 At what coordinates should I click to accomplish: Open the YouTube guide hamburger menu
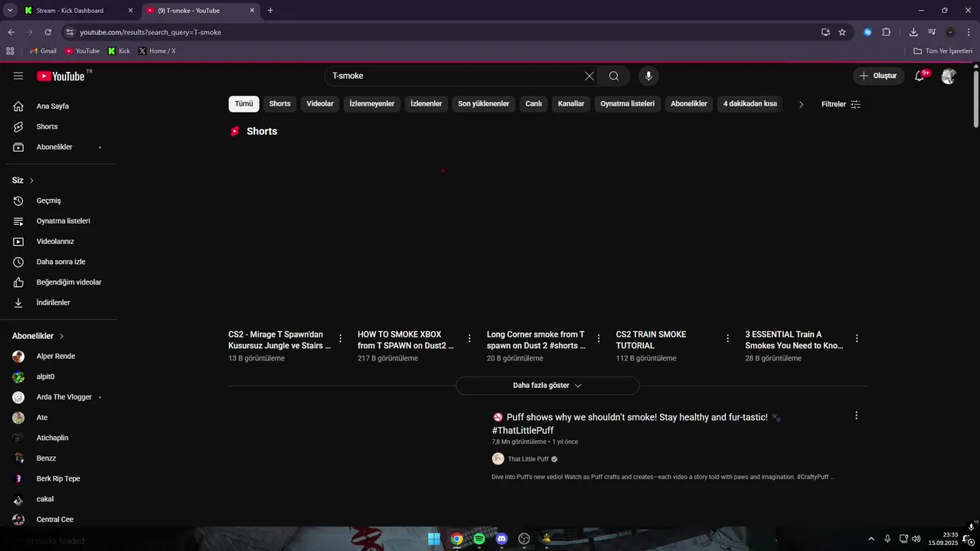(18, 76)
